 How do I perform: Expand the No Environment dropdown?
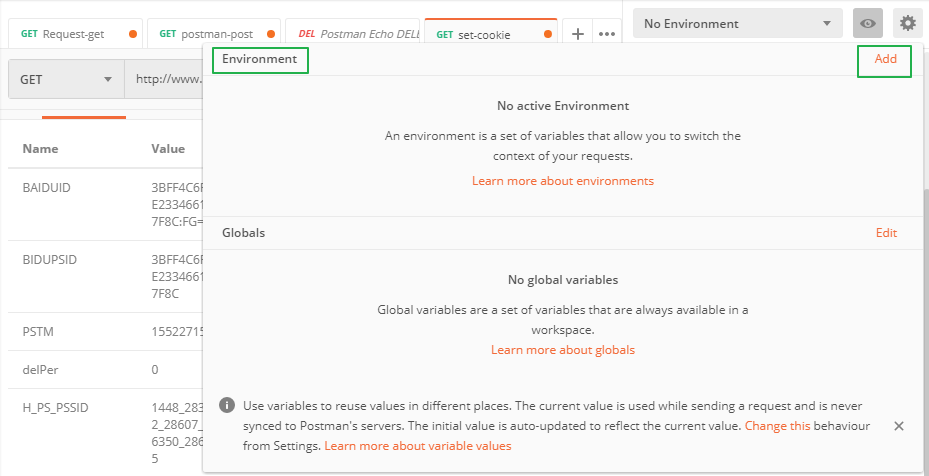[x=739, y=23]
